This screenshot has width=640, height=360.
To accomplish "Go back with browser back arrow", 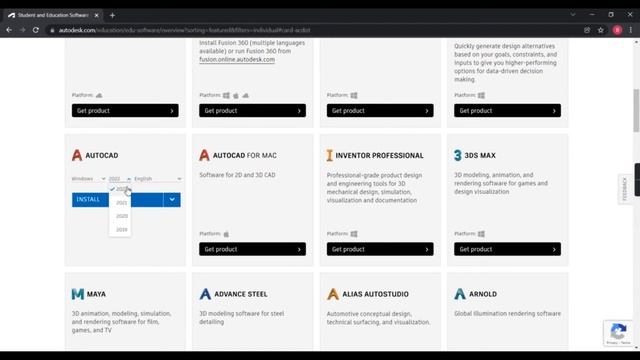I will pos(9,30).
